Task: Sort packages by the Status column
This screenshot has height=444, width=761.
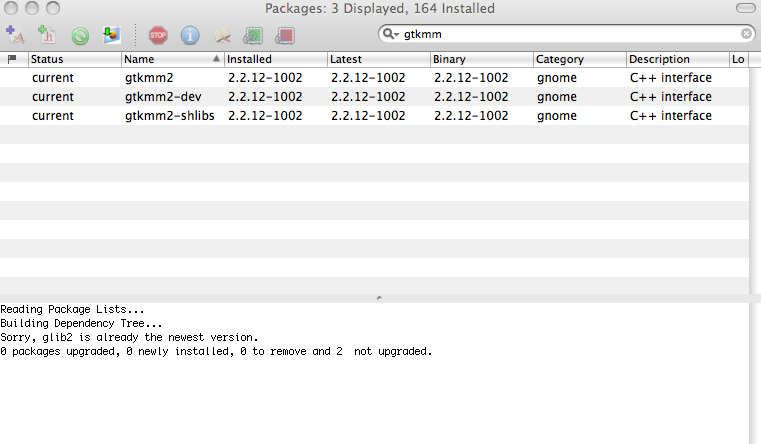Action: point(74,59)
